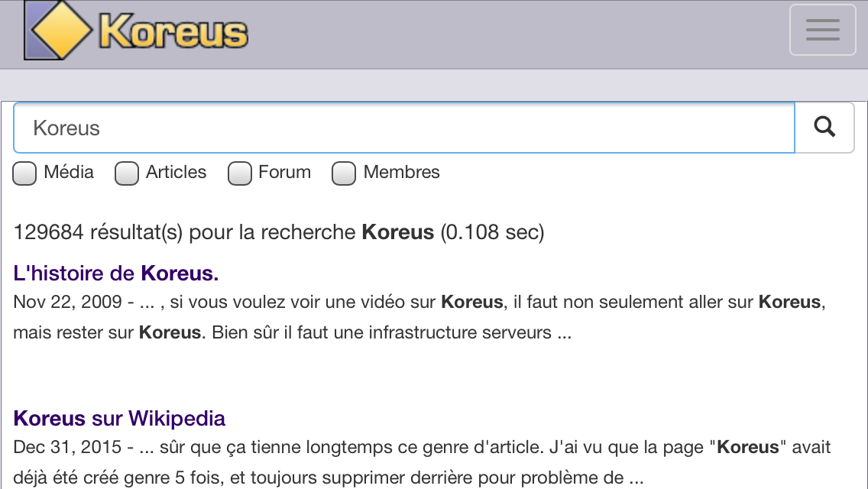Click the yellow Koreus wordmark in header

pos(173,32)
